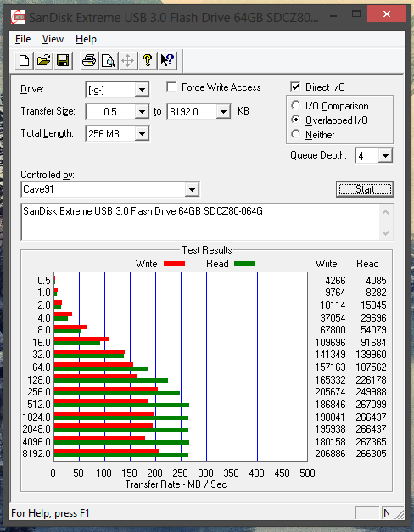
Task: Select the I/O Comparison radio button
Action: (x=295, y=105)
